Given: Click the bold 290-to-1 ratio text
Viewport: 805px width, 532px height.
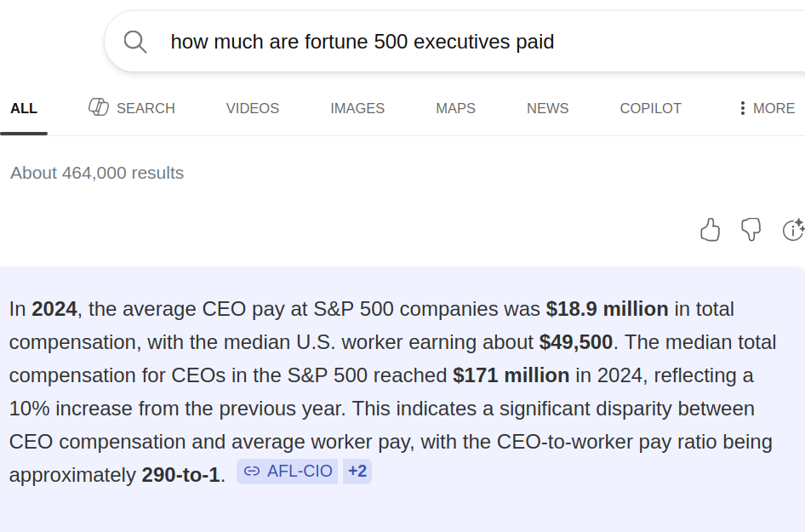Looking at the screenshot, I should click(180, 475).
